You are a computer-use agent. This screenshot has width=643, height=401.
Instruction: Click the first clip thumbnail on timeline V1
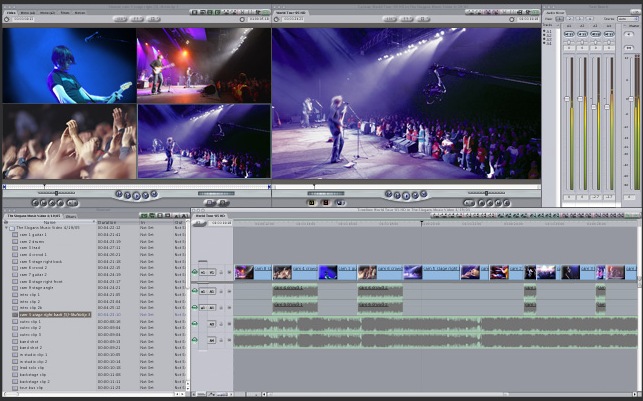coord(243,271)
